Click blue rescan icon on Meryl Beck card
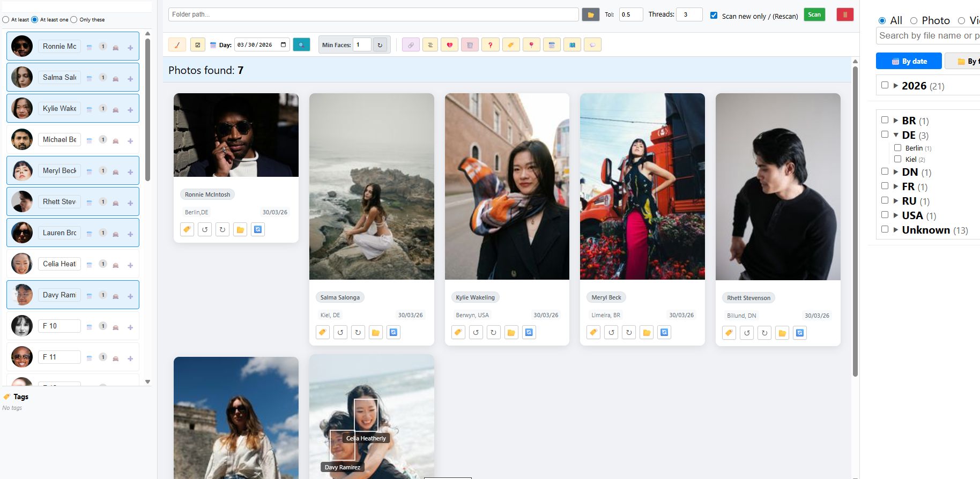This screenshot has width=980, height=479. (665, 332)
